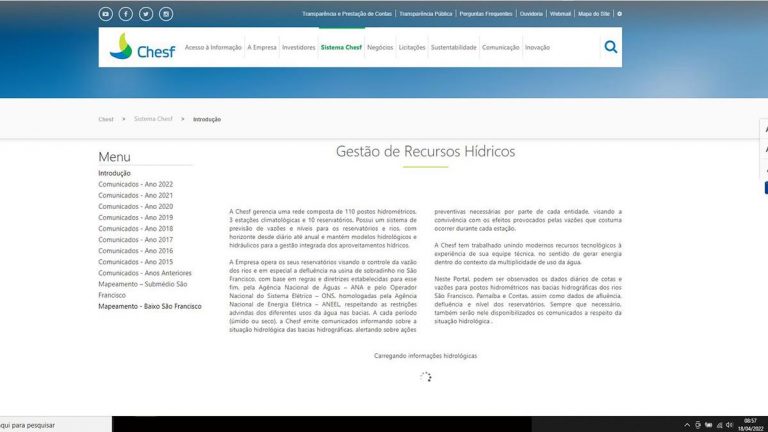Open Transparência e Prestação de Contas link

point(347,14)
